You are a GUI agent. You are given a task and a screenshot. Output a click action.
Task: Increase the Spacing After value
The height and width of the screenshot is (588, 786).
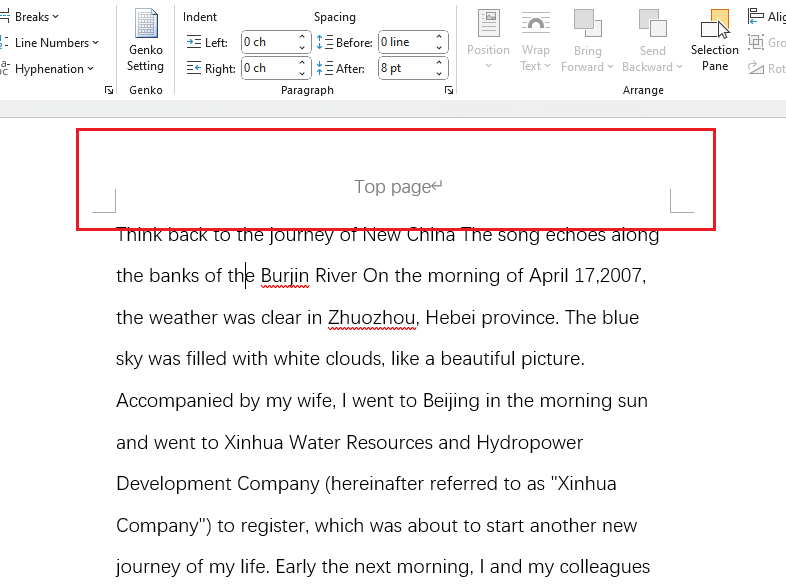[x=439, y=63]
